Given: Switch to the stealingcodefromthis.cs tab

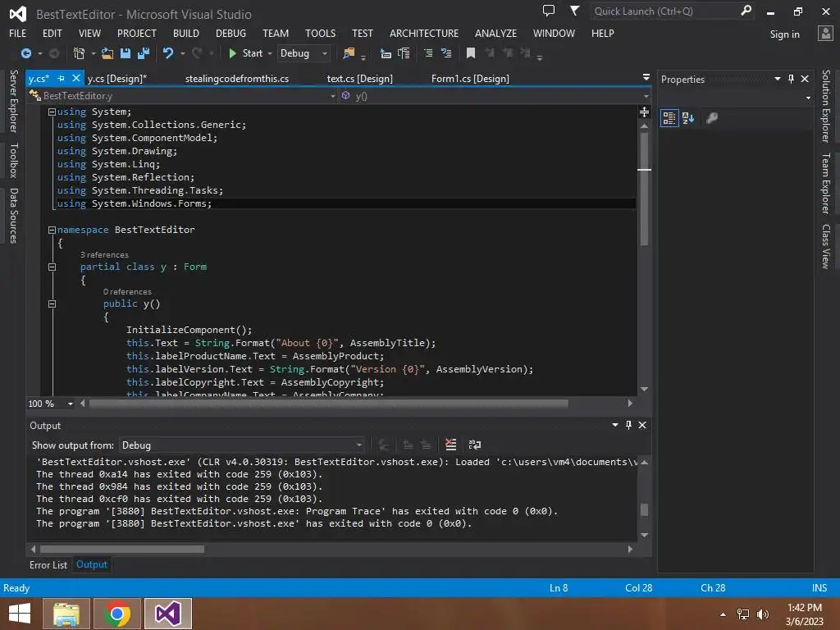Looking at the screenshot, I should [237, 79].
